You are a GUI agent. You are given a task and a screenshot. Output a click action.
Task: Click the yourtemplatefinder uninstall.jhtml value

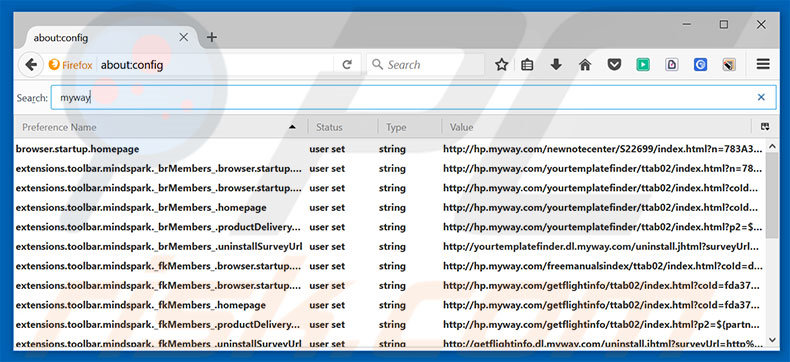[601, 247]
